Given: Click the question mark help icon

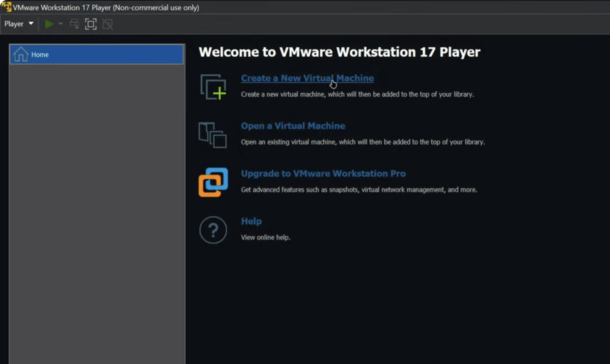Looking at the screenshot, I should [x=213, y=230].
